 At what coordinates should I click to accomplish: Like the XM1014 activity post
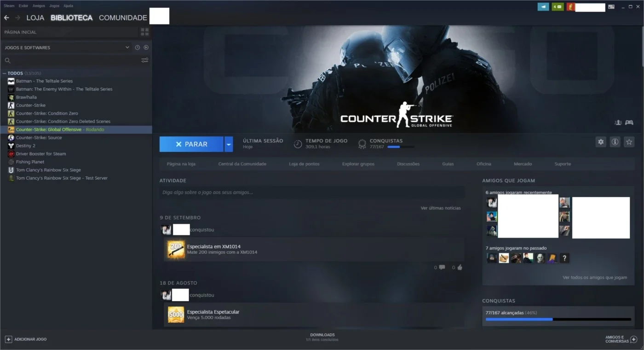click(x=460, y=267)
